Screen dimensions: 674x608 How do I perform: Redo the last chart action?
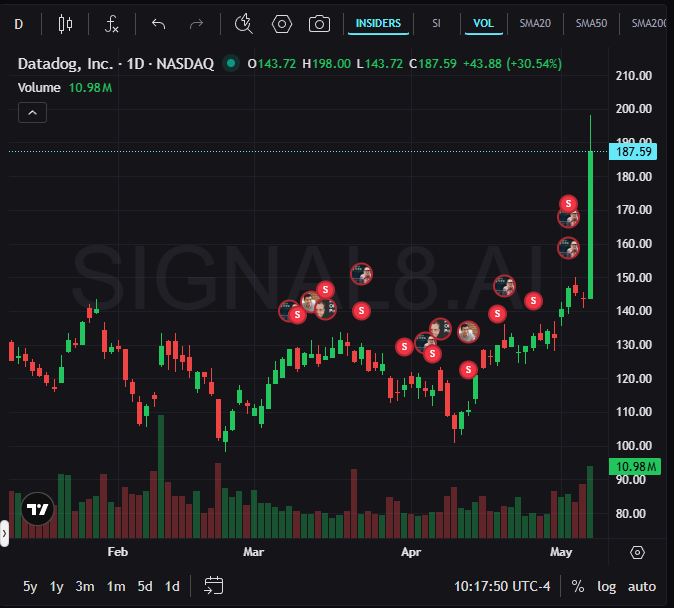click(x=196, y=24)
